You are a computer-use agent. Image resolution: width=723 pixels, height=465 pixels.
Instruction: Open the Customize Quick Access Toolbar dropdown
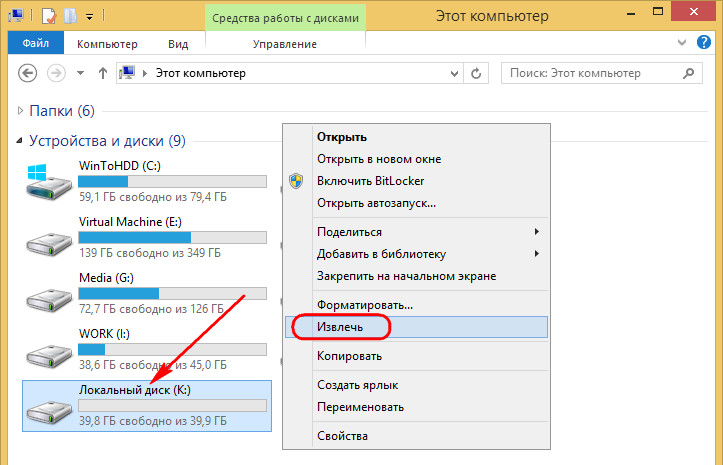pos(89,17)
